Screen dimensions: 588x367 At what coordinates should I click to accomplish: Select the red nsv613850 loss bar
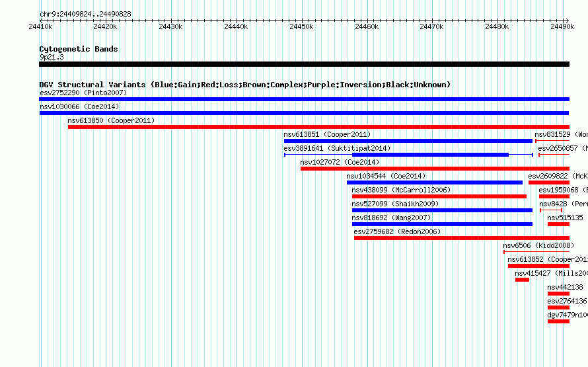click(318, 127)
